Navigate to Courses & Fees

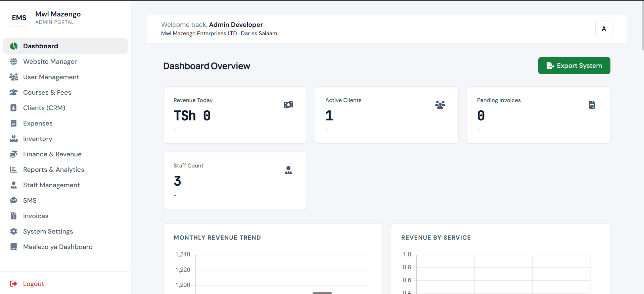pos(65,92)
